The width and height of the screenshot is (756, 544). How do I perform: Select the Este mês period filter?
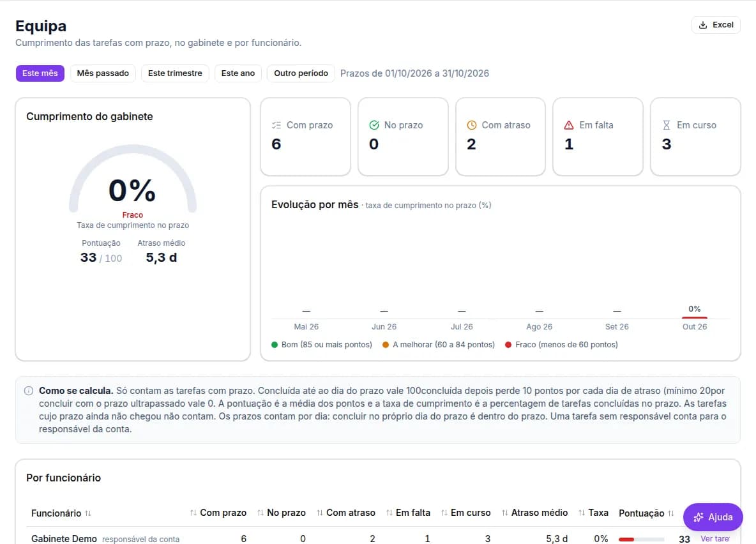[x=40, y=73]
